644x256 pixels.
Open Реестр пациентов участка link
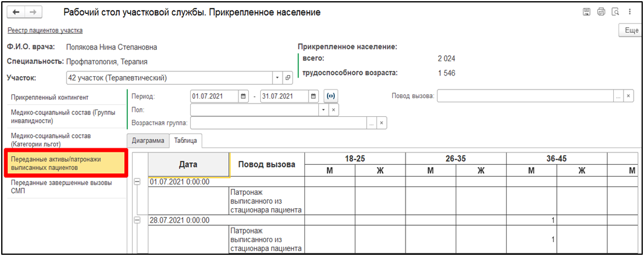tap(45, 30)
